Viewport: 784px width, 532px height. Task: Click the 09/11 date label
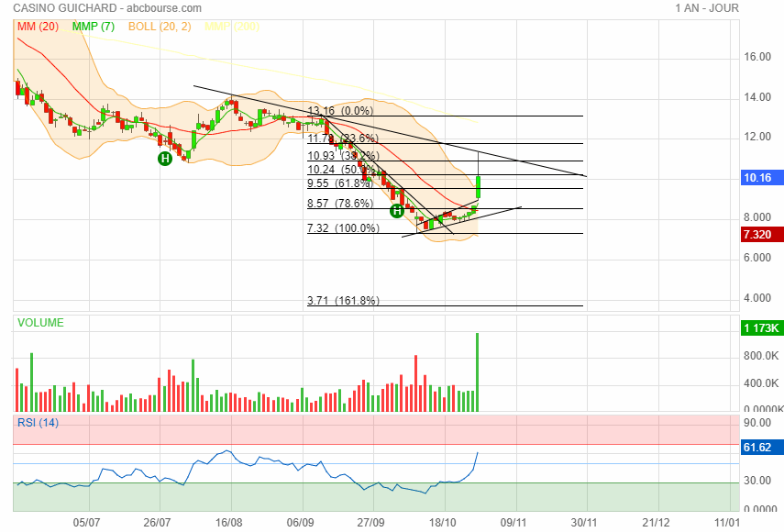pyautogui.click(x=513, y=523)
